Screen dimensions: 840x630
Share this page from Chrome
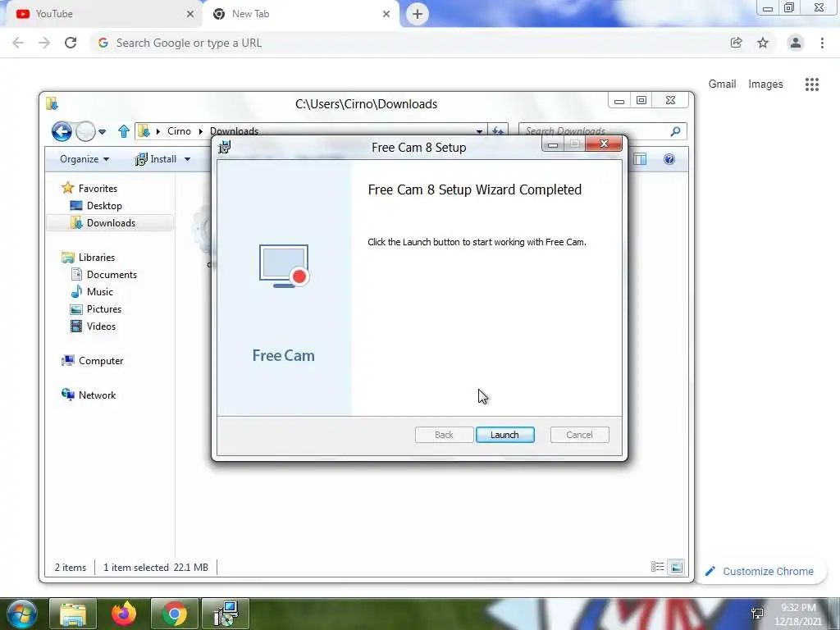[736, 43]
